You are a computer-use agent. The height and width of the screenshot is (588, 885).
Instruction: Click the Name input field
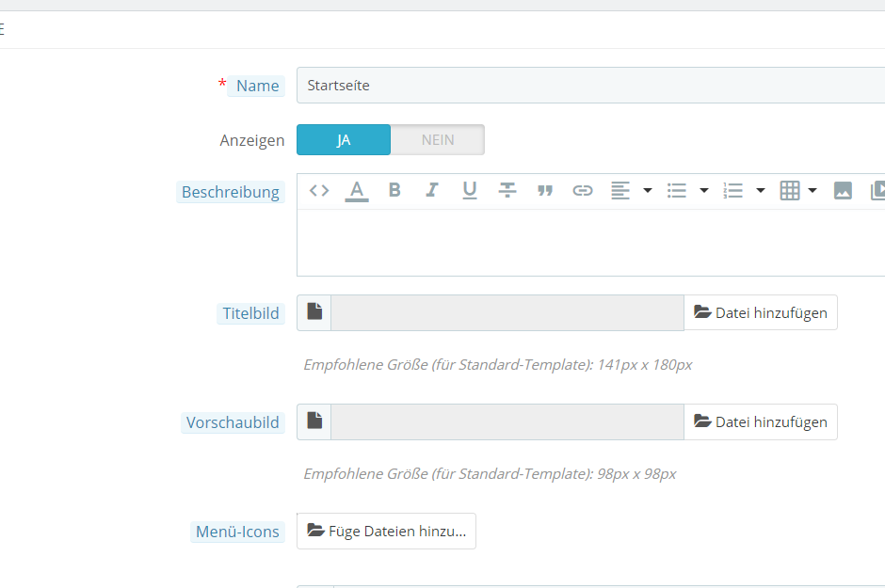[591, 85]
